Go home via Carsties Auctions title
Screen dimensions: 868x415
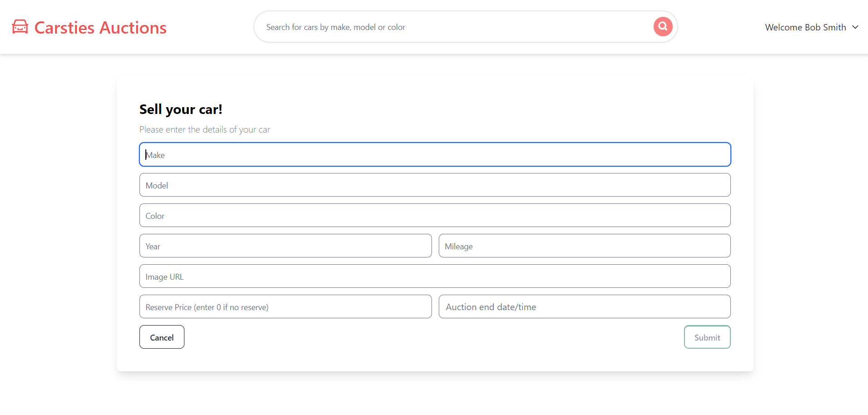(100, 28)
